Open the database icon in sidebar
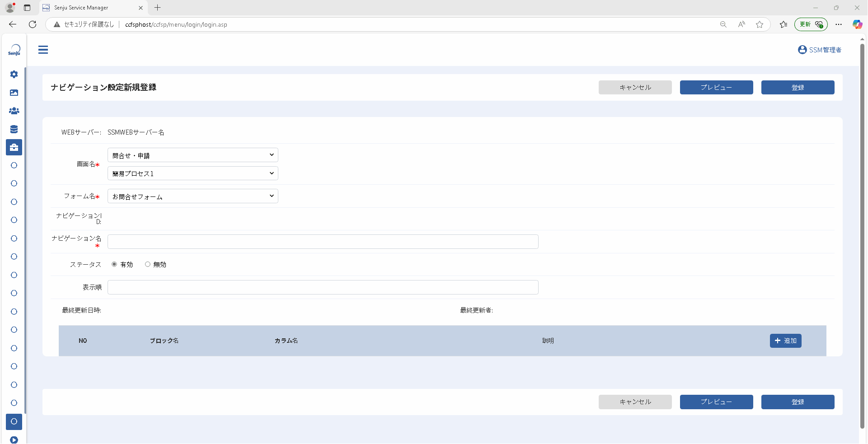The image size is (868, 444). 14,129
